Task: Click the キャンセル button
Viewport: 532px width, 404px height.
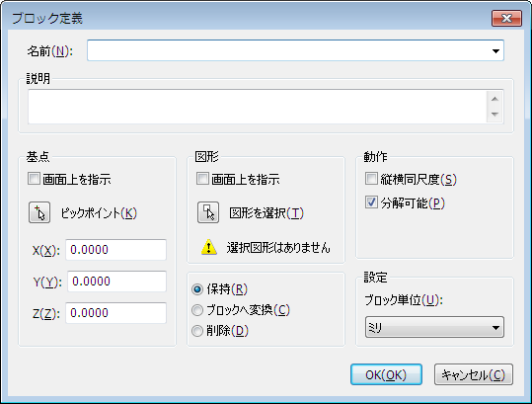Action: point(474,374)
